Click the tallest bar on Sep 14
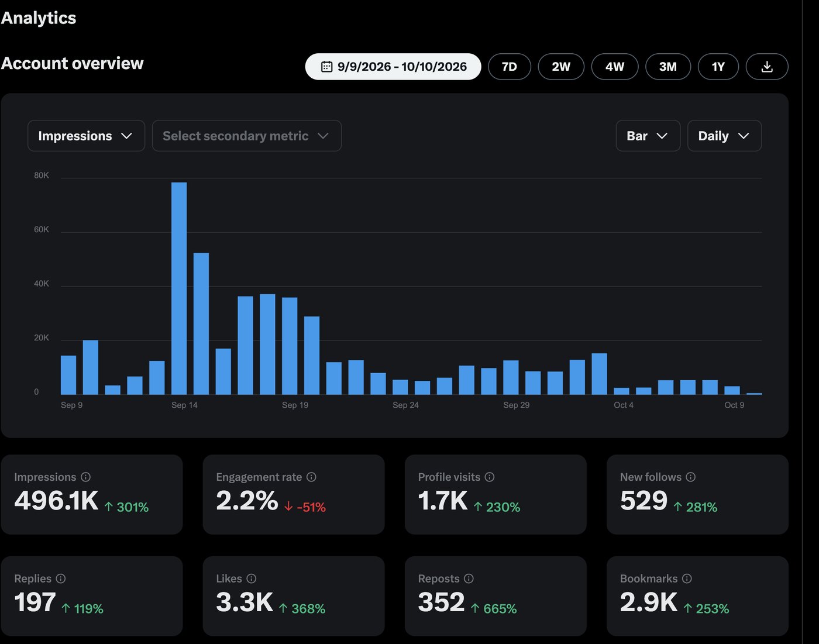 coord(179,288)
